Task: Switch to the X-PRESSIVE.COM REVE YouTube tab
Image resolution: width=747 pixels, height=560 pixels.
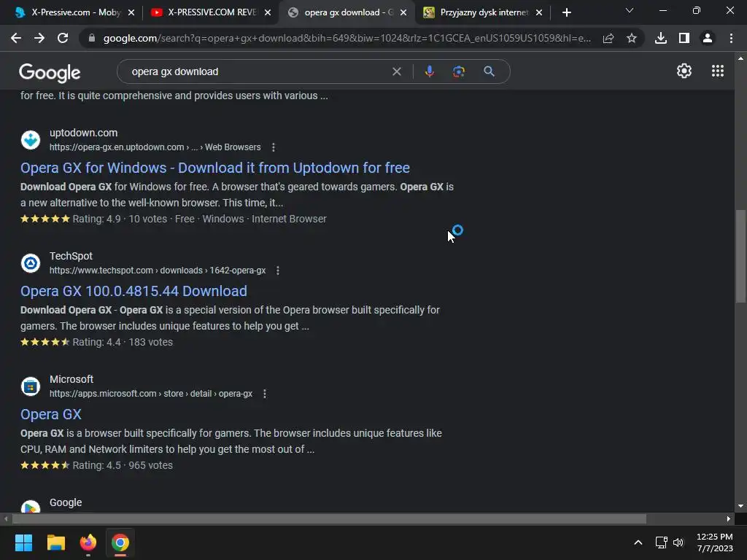Action: (x=212, y=12)
